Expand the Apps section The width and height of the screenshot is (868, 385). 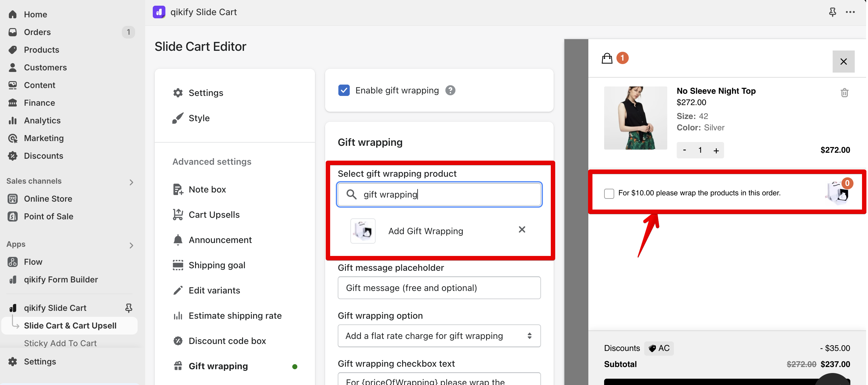[x=131, y=245]
